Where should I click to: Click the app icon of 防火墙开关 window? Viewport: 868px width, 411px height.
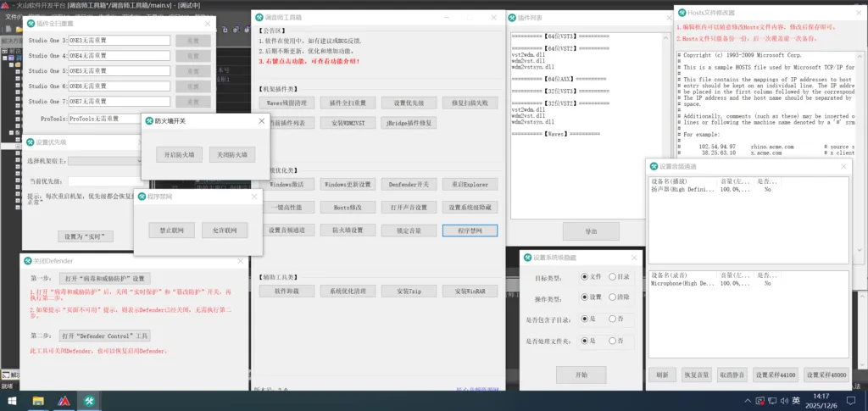click(x=149, y=120)
